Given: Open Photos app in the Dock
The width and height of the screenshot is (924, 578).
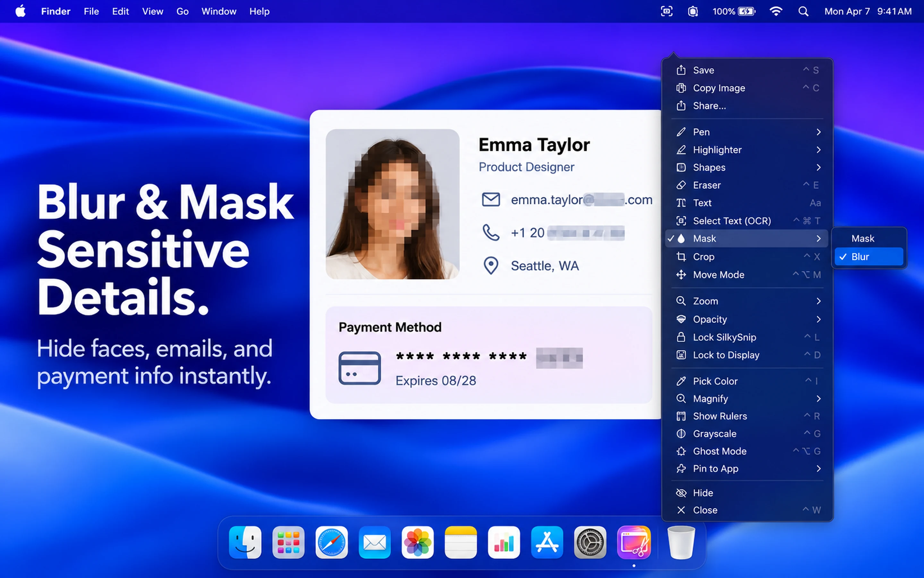Looking at the screenshot, I should pyautogui.click(x=418, y=542).
